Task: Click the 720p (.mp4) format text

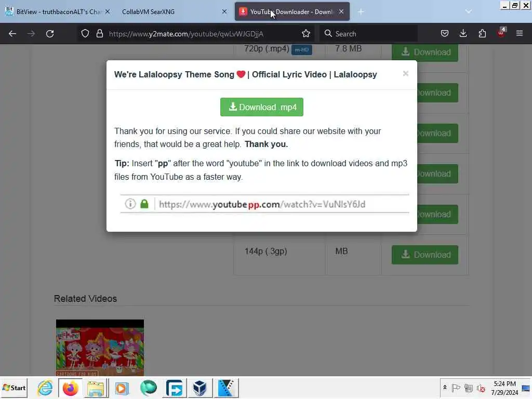Action: pyautogui.click(x=267, y=49)
